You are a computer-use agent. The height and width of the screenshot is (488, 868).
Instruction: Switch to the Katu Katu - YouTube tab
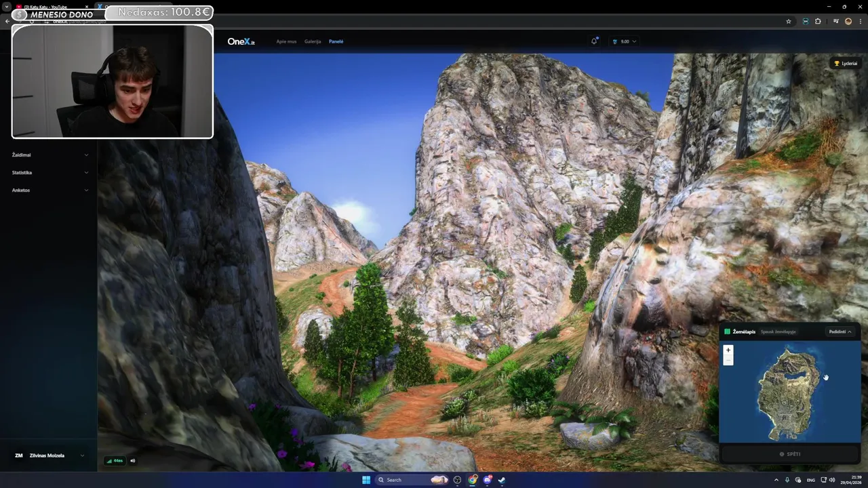point(53,7)
